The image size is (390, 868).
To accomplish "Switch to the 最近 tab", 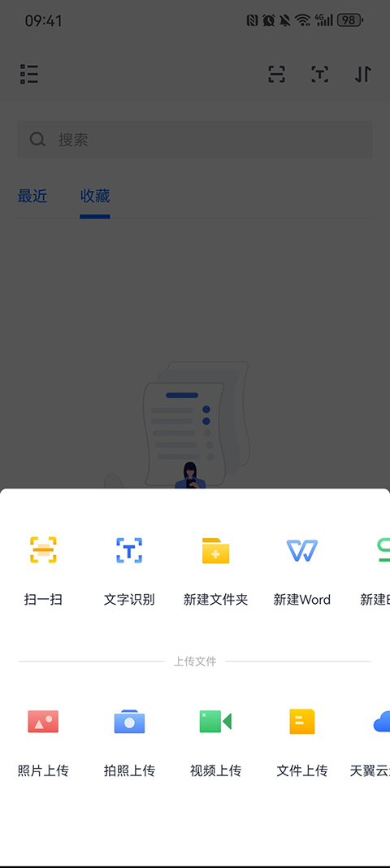I will click(x=32, y=196).
